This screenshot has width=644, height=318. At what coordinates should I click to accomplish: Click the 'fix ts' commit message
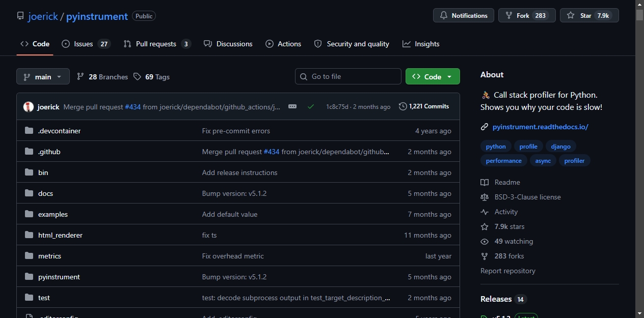[209, 235]
